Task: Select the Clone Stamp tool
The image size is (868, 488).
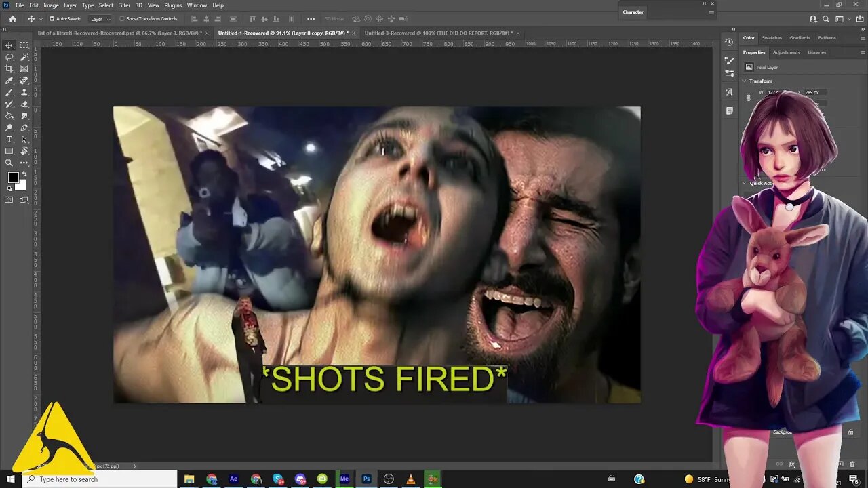Action: pos(24,92)
